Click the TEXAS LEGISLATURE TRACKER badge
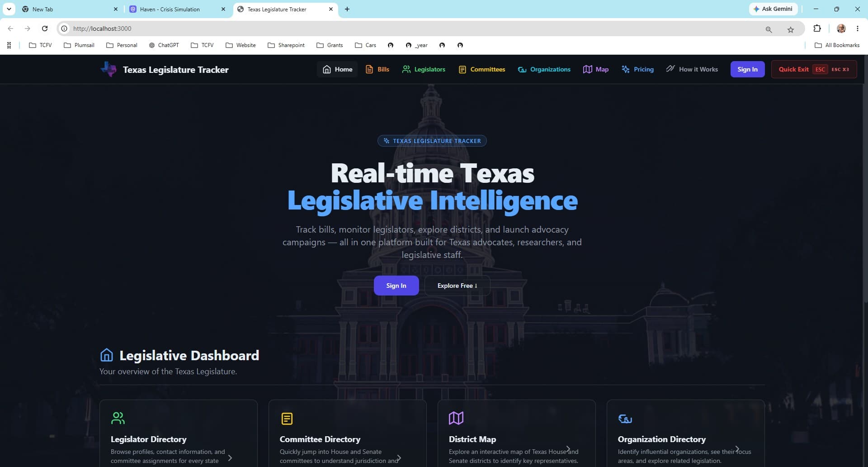The height and width of the screenshot is (467, 868). [432, 141]
